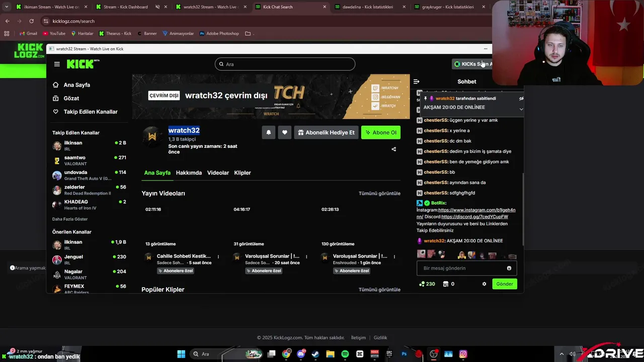
Task: Open chat settings gear
Action: [x=485, y=284]
